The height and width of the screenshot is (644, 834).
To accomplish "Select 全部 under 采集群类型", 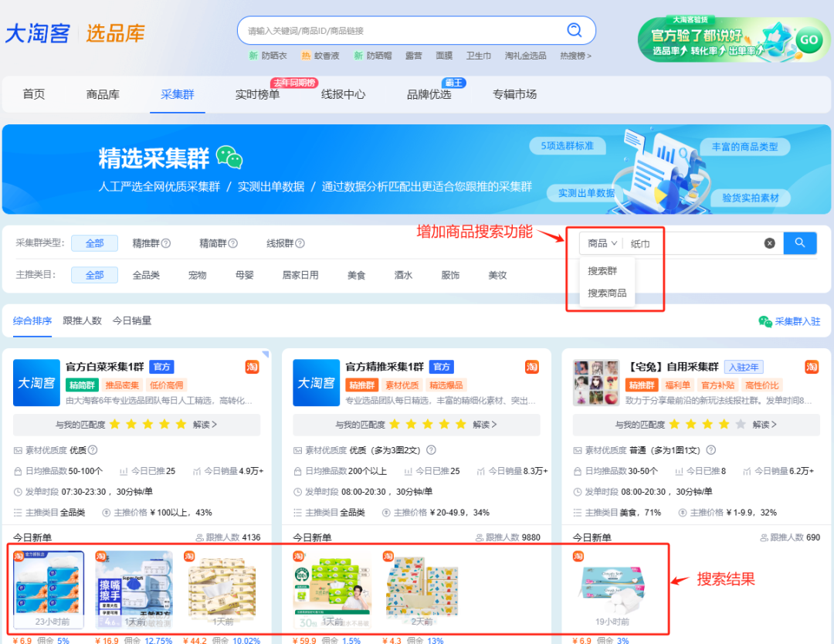I will [x=95, y=243].
